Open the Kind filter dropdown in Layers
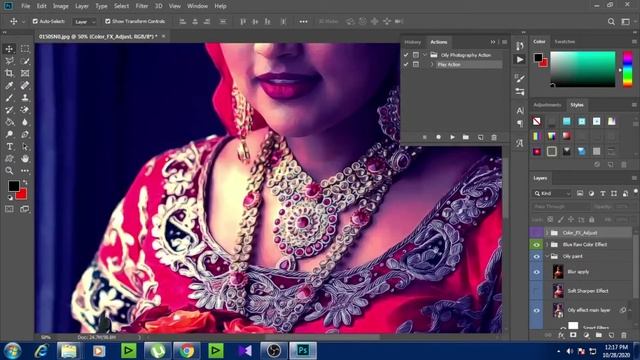 tap(552, 193)
